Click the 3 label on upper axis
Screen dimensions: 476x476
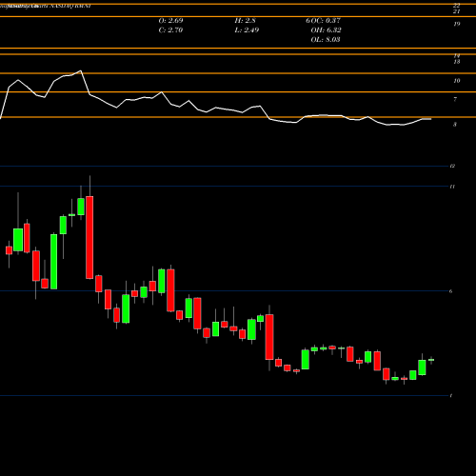point(455,125)
